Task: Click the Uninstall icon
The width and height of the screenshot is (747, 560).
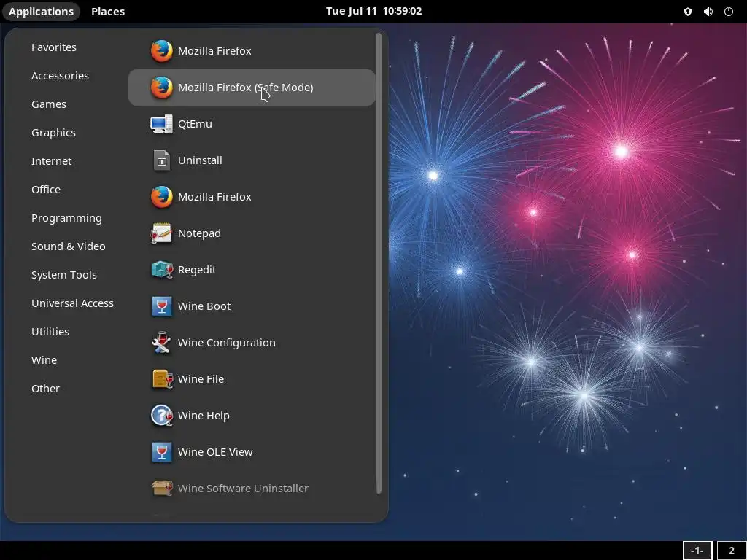Action: tap(161, 160)
